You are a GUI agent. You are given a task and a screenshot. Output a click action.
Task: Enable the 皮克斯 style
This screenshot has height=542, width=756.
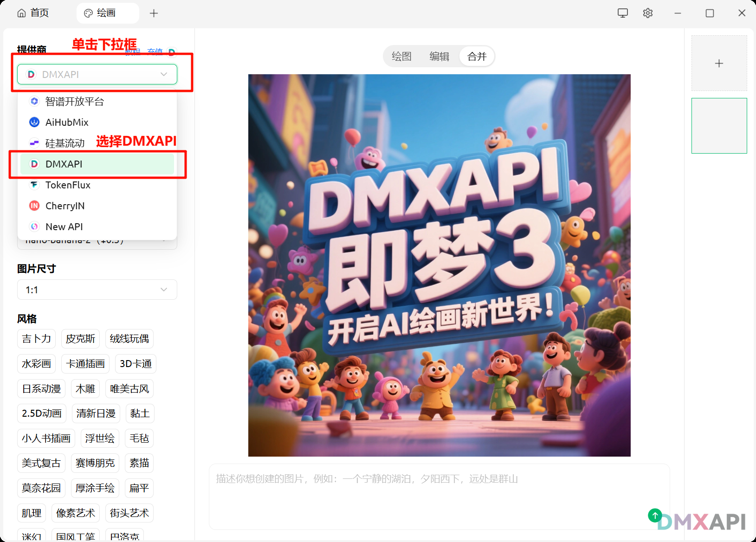pos(80,339)
